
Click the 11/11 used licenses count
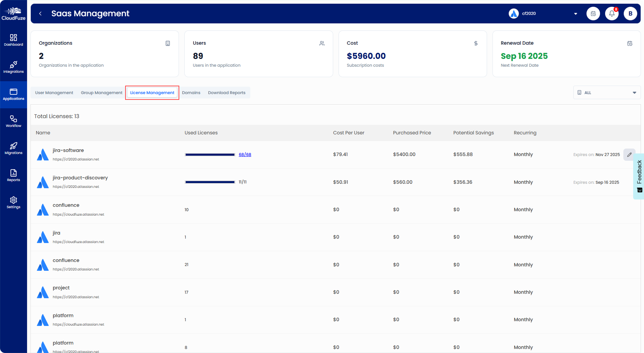coord(243,182)
